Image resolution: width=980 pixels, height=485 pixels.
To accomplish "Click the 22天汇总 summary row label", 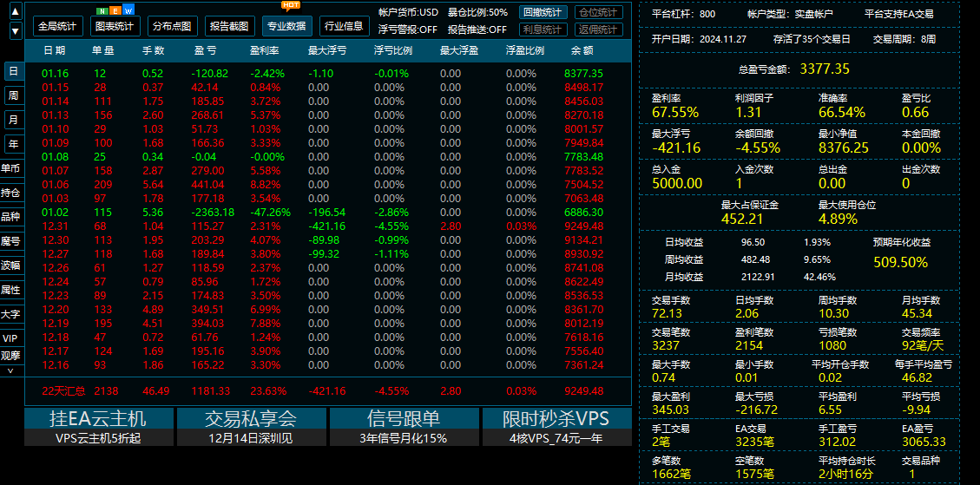I will pos(62,391).
